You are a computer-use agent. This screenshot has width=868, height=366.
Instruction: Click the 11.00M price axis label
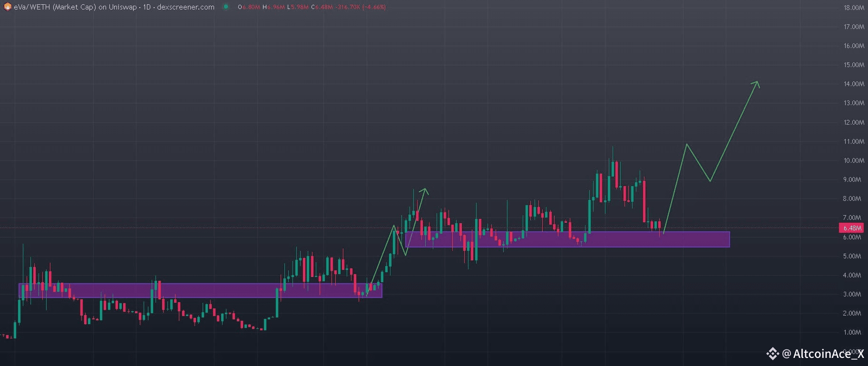pyautogui.click(x=854, y=141)
